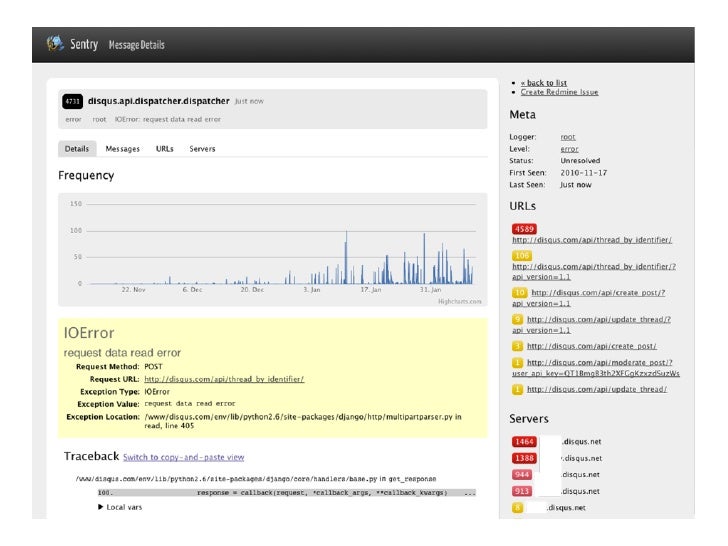728x546 pixels.
Task: Switch to the Messages tab
Action: pos(123,149)
